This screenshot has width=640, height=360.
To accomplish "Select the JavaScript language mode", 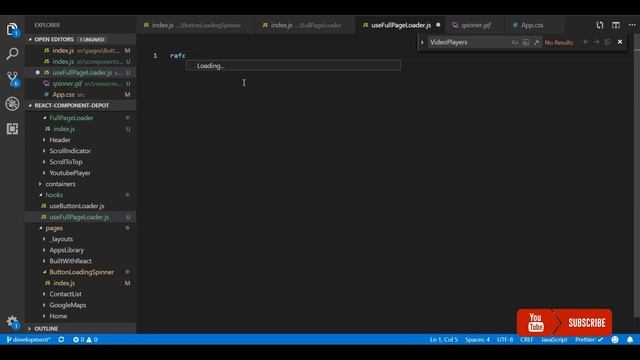I will (x=554, y=340).
